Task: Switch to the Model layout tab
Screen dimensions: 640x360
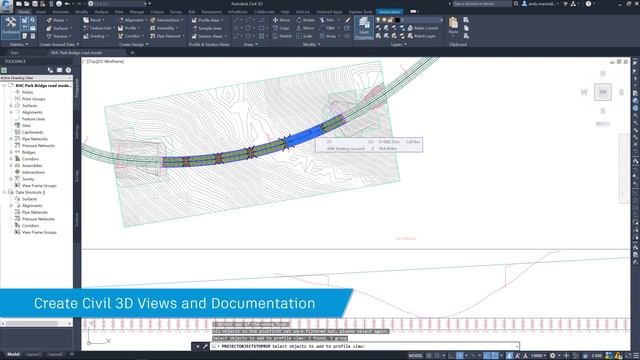Action: coord(13,354)
